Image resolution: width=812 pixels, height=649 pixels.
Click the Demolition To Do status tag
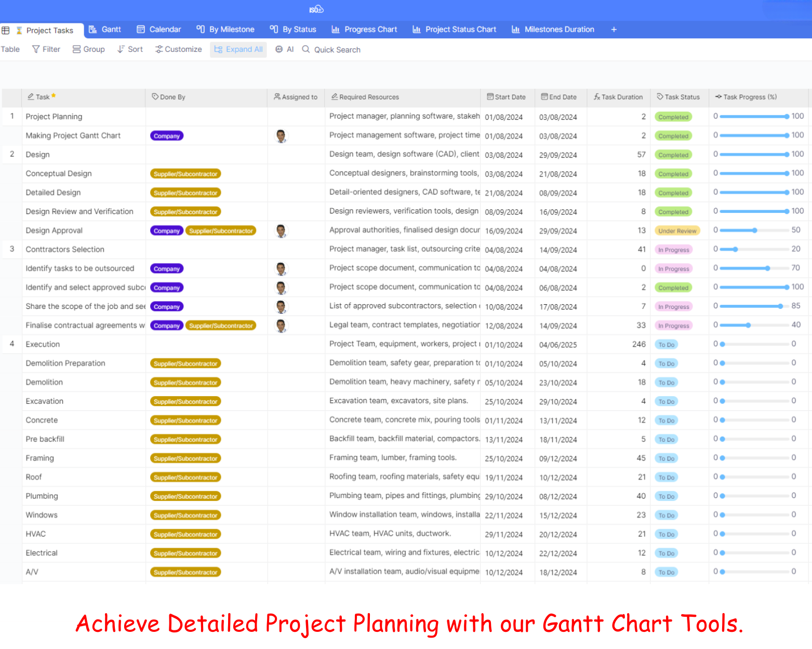point(666,383)
